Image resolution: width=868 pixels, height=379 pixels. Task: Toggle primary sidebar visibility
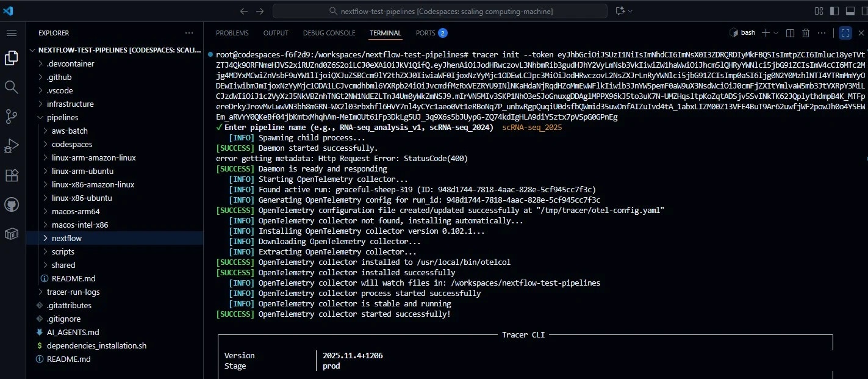pyautogui.click(x=834, y=10)
